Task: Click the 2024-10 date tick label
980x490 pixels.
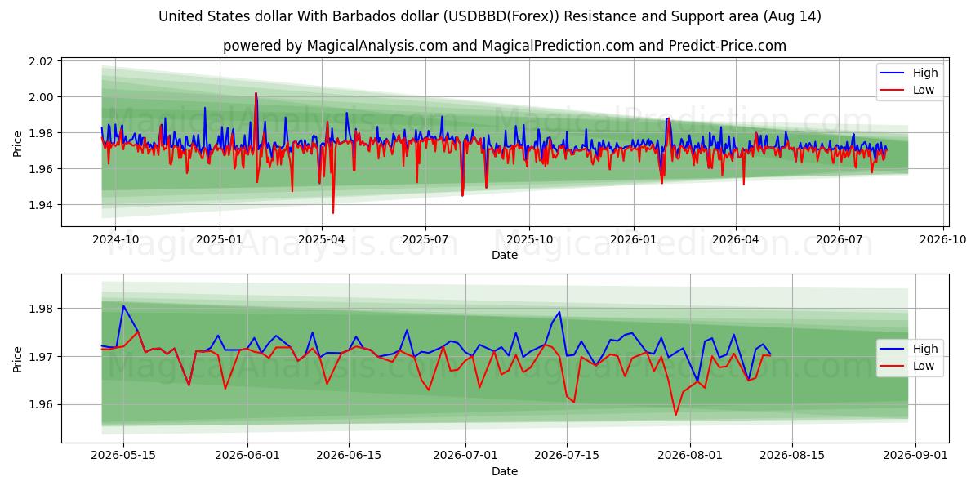Action: 114,239
